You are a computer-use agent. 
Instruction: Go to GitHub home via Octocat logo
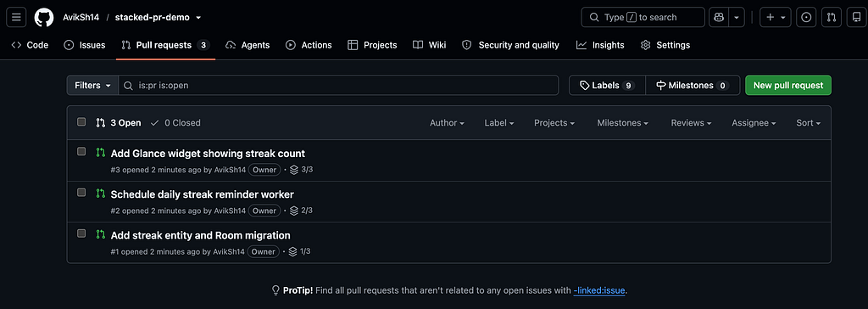click(x=44, y=17)
